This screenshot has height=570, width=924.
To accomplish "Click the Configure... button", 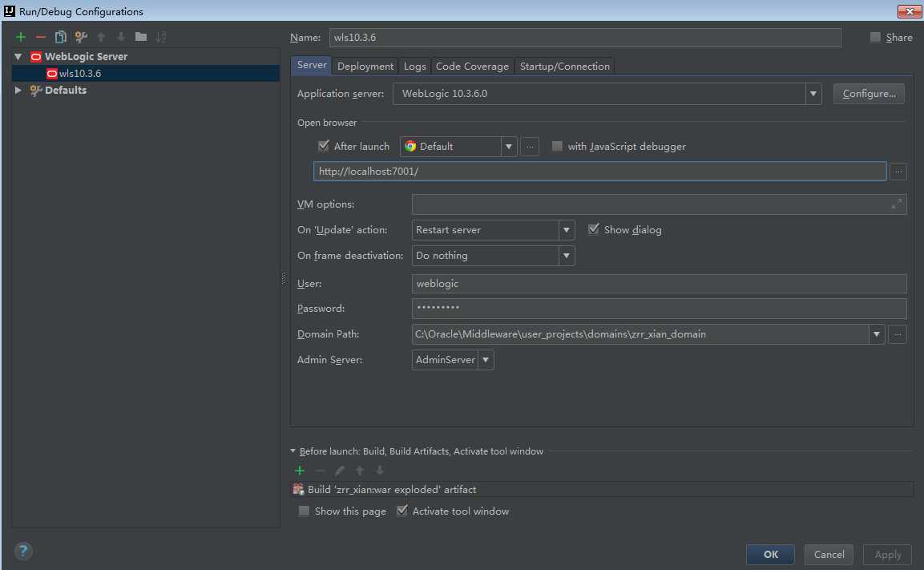I will point(869,94).
